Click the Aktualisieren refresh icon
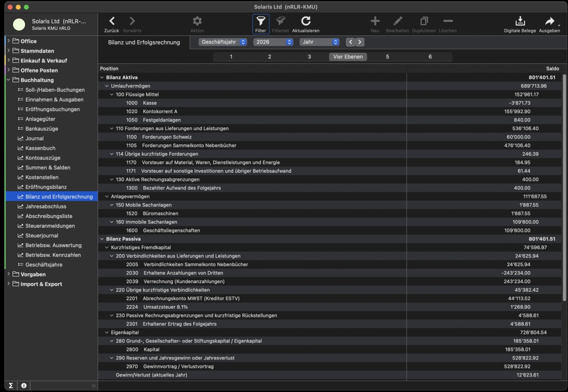 (x=306, y=21)
